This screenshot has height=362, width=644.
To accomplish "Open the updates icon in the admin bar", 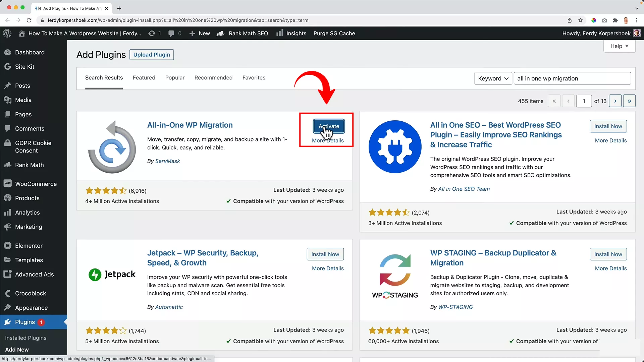I will [x=155, y=33].
